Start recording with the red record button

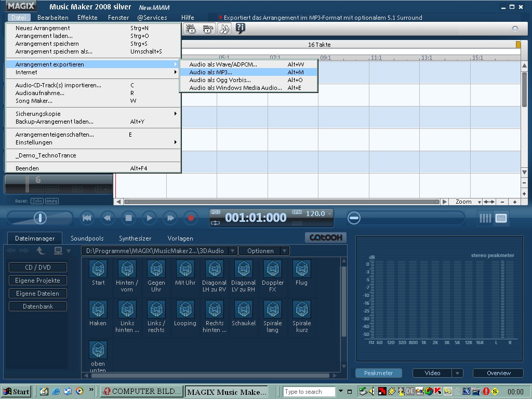pyautogui.click(x=191, y=218)
